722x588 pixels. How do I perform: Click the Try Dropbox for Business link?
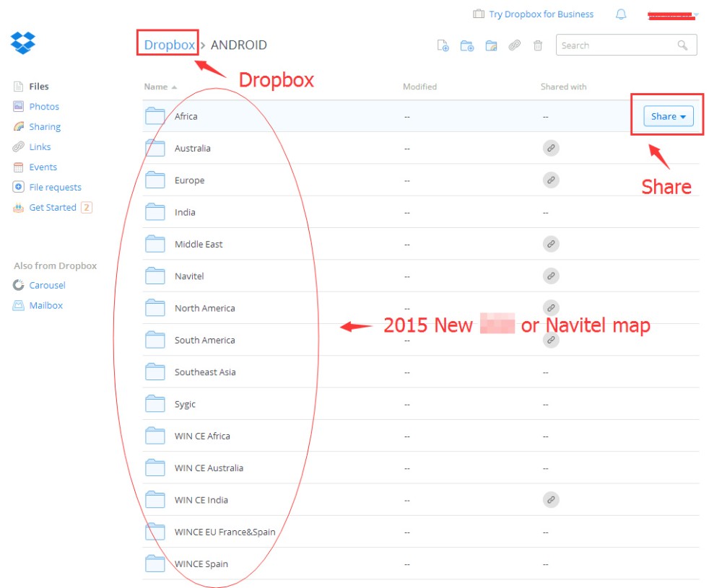[x=540, y=14]
